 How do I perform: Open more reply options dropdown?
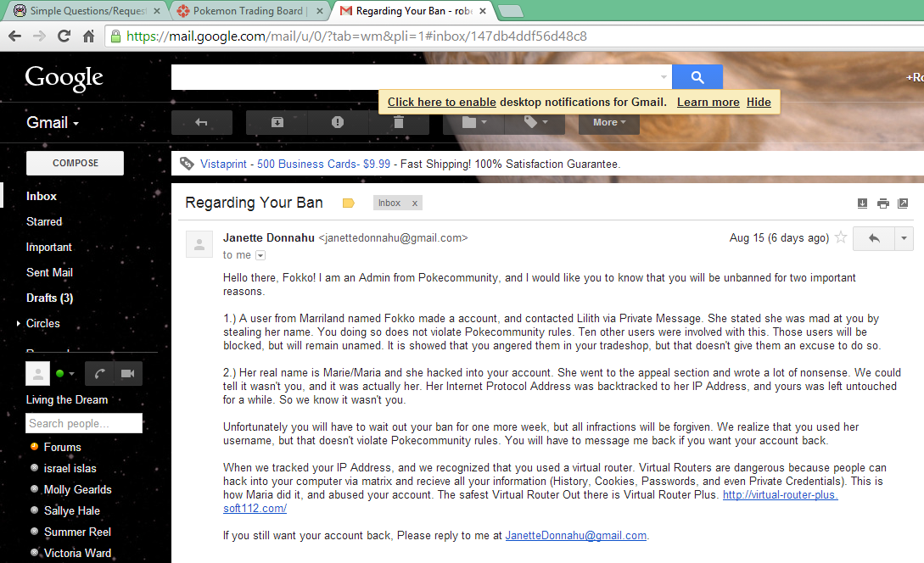904,238
